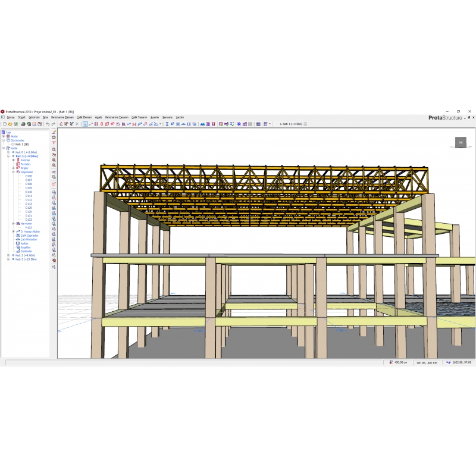The image size is (476, 476).
Task: Open the storey selector dropdown in toolbar
Action: [x=305, y=124]
